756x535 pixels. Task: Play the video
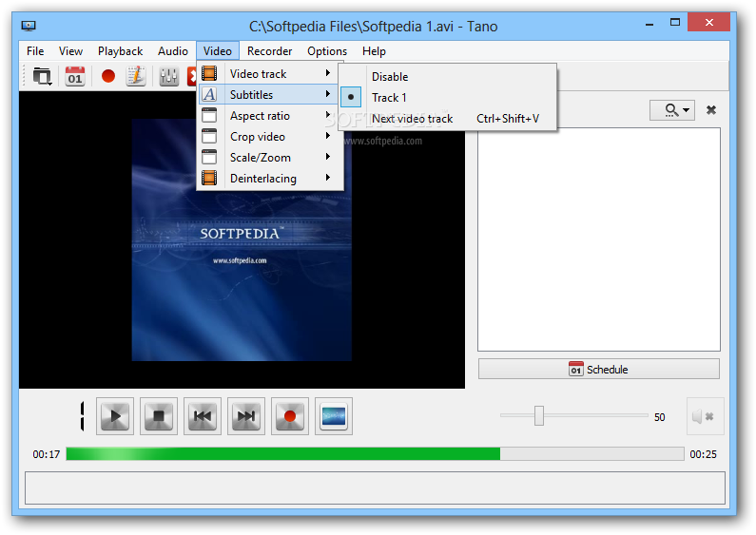click(x=115, y=416)
